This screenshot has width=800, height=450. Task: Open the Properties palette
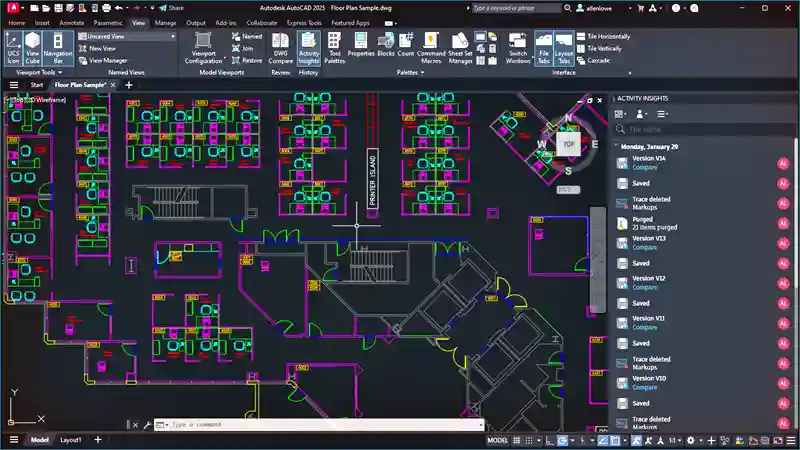click(x=361, y=44)
